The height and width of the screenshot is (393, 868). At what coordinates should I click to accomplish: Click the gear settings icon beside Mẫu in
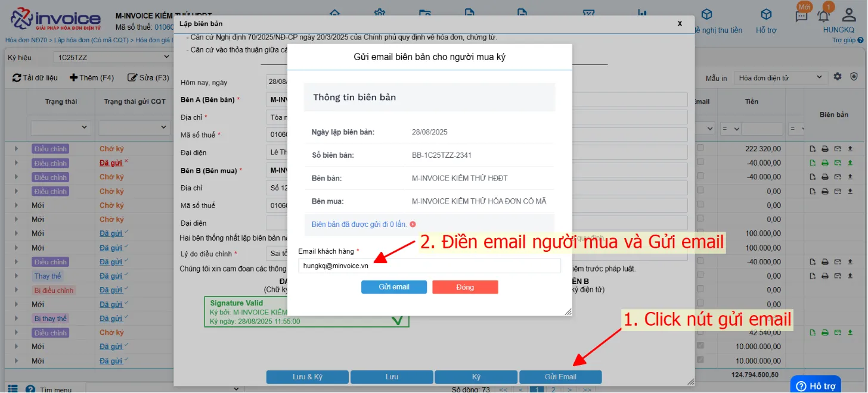pos(838,77)
